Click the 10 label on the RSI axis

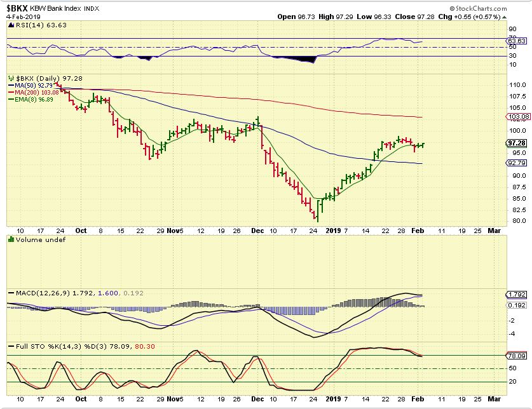pos(513,64)
